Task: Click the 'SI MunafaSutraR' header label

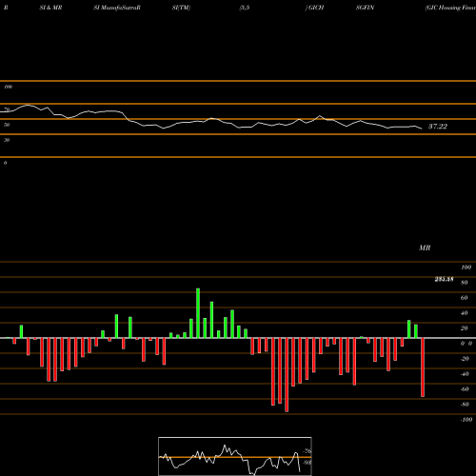Action: (117, 8)
